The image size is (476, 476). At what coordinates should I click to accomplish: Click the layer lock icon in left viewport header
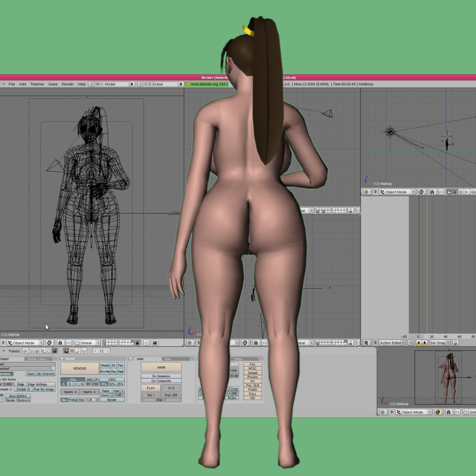point(137,343)
